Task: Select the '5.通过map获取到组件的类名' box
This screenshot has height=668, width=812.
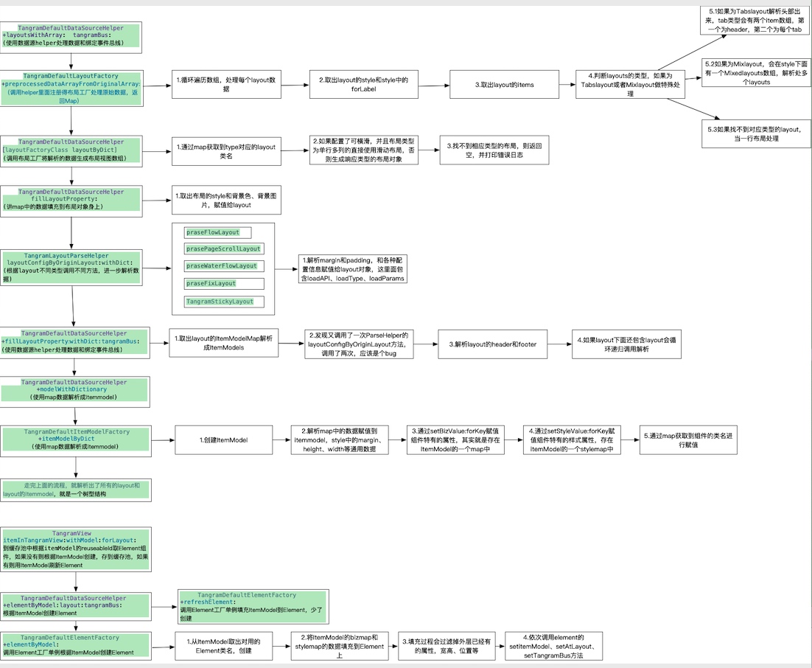Action: [x=688, y=440]
